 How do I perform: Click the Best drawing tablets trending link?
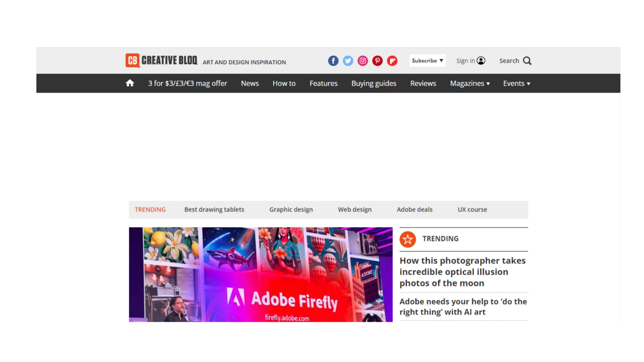(214, 210)
